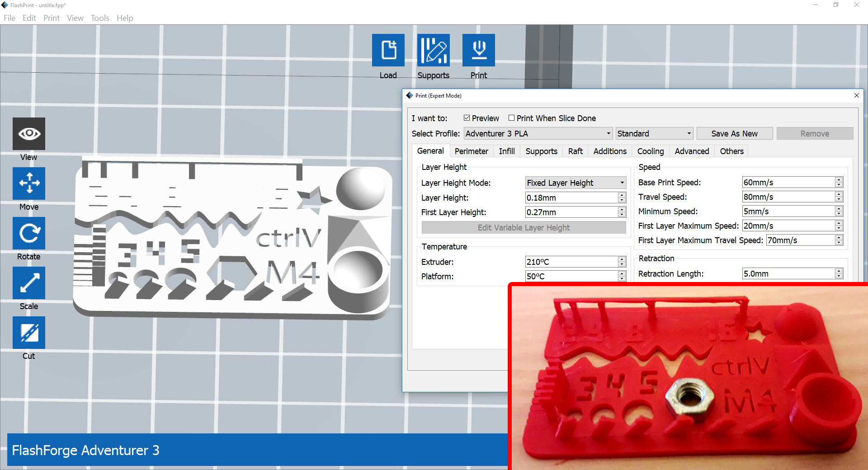Activate the Cut tool icon
The width and height of the screenshot is (868, 470).
(28, 333)
